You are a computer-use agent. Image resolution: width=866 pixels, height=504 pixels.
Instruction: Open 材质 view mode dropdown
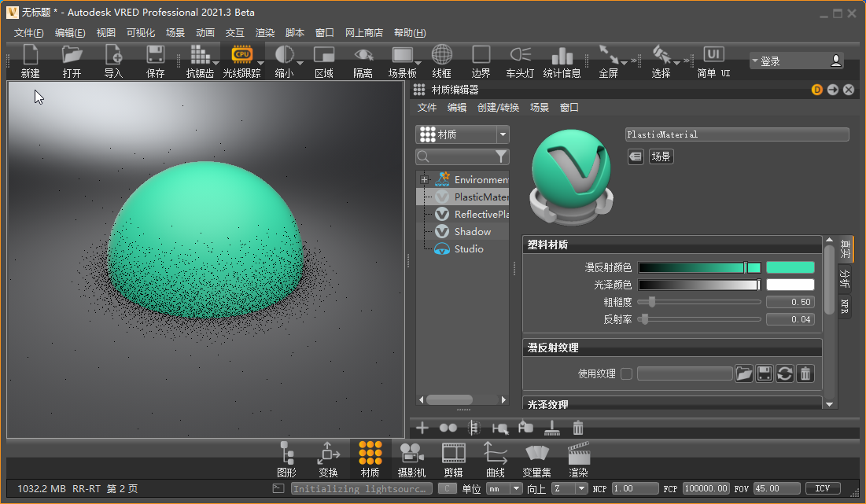(462, 134)
